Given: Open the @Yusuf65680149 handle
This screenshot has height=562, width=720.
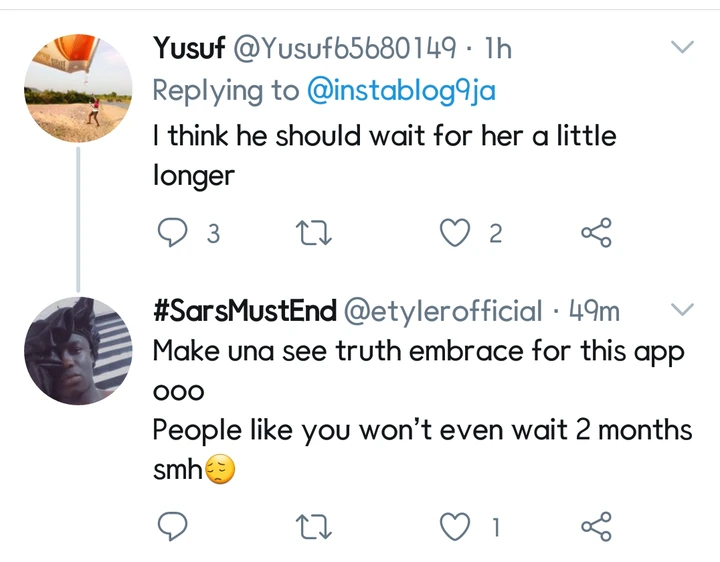Looking at the screenshot, I should pyautogui.click(x=345, y=47).
